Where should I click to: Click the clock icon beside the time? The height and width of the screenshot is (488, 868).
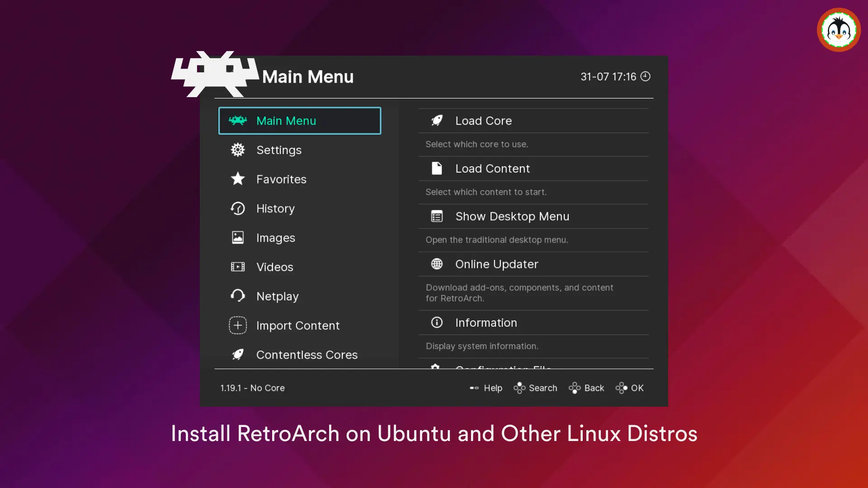coord(646,76)
